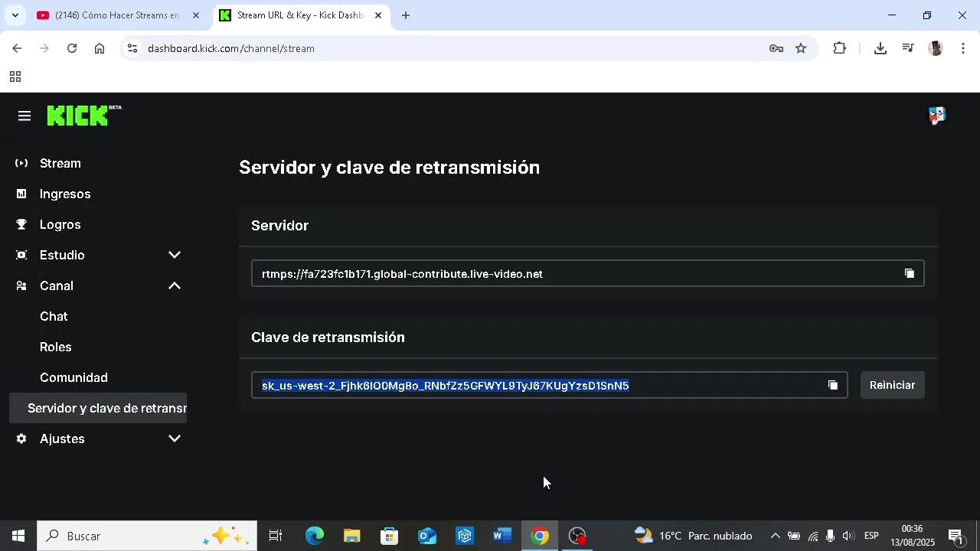
Task: Copy the server URL with copy icon
Action: (x=910, y=273)
